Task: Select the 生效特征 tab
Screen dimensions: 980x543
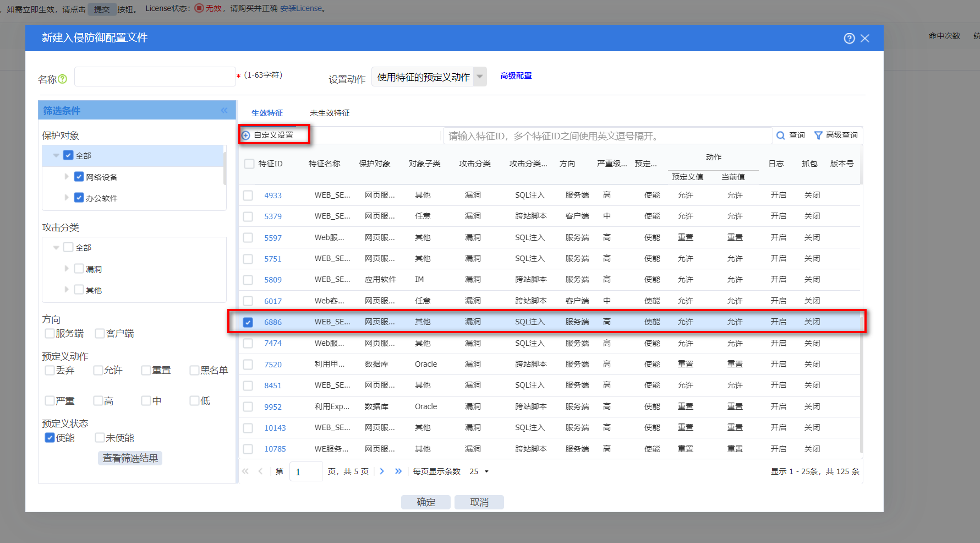Action: (x=267, y=113)
